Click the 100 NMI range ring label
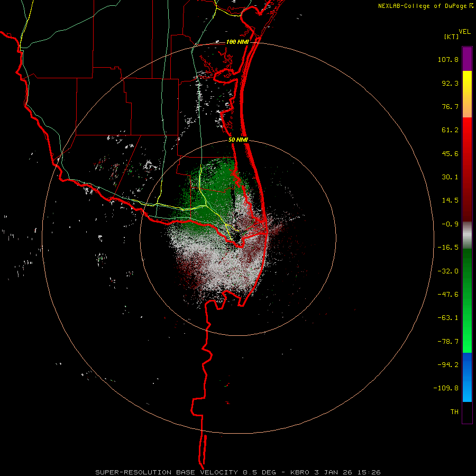 237,42
